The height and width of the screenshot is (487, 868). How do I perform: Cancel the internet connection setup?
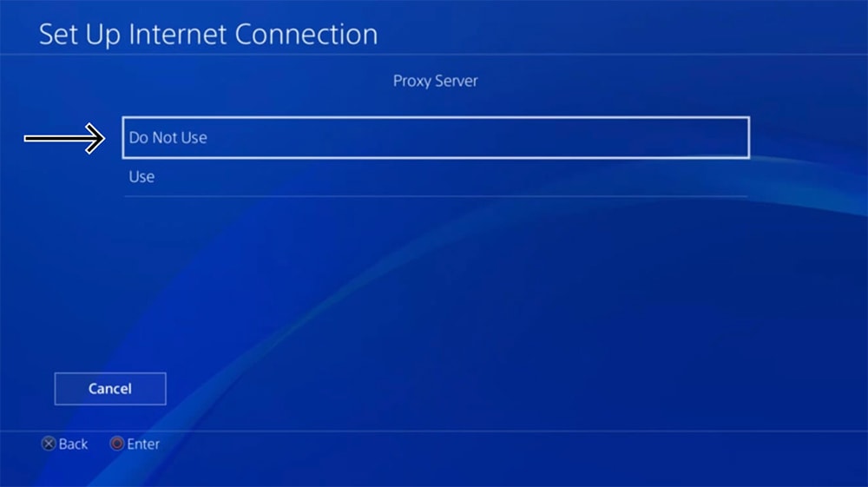110,389
